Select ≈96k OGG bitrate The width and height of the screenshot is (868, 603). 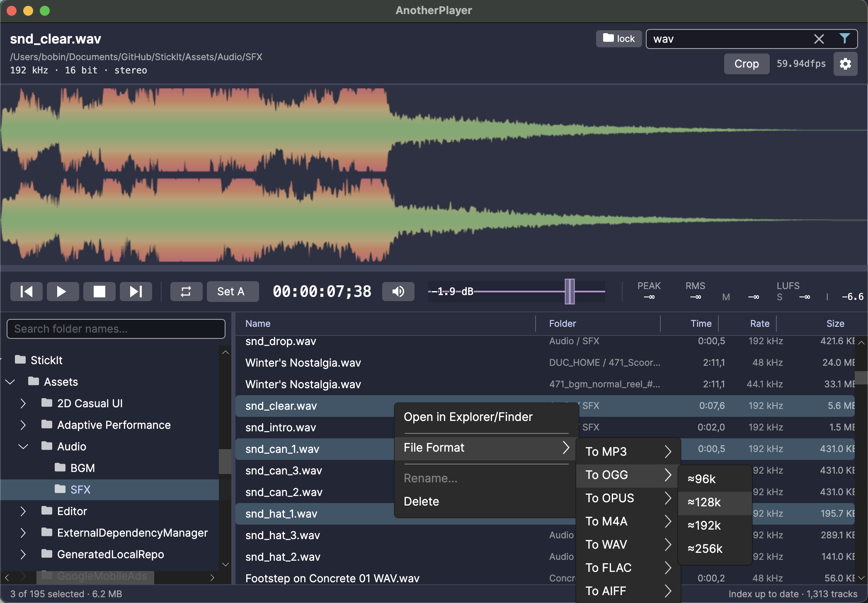tap(715, 479)
